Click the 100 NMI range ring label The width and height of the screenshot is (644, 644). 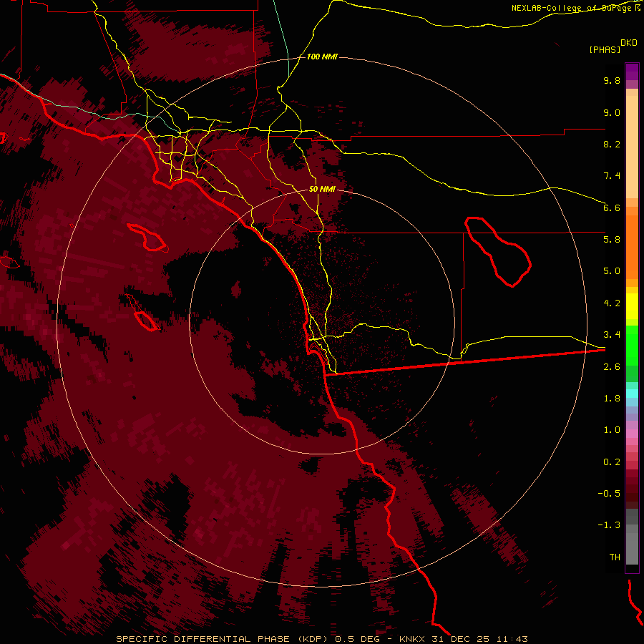pos(322,57)
